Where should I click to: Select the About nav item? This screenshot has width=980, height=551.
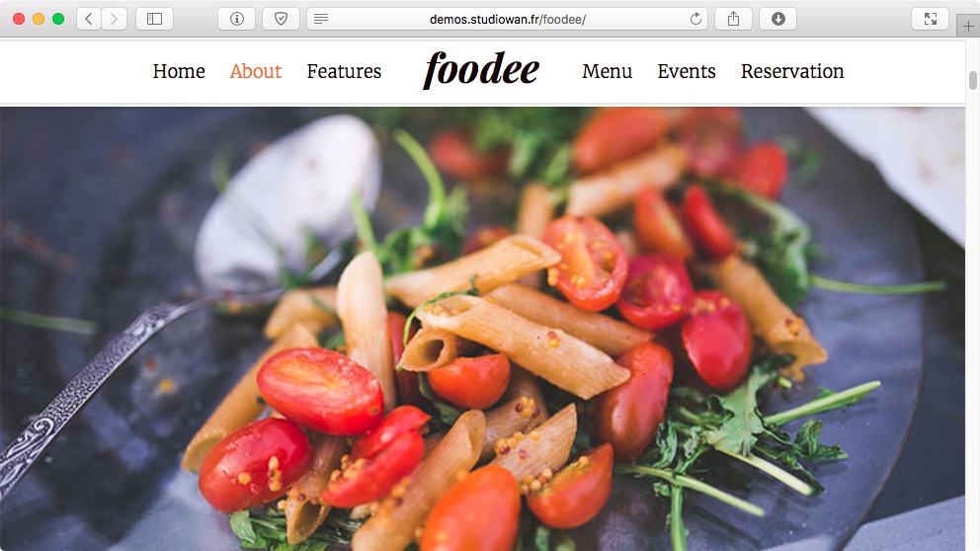(x=256, y=71)
